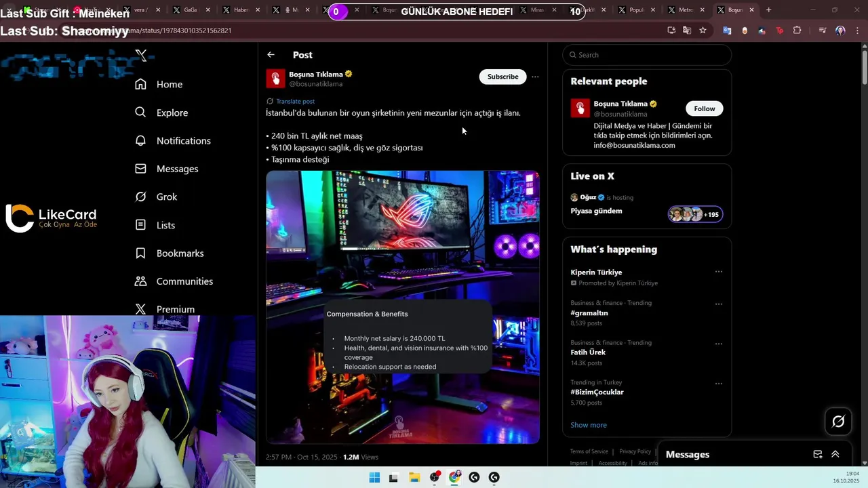Open Lists in the sidebar
Screen dimensions: 868x488
point(155,225)
